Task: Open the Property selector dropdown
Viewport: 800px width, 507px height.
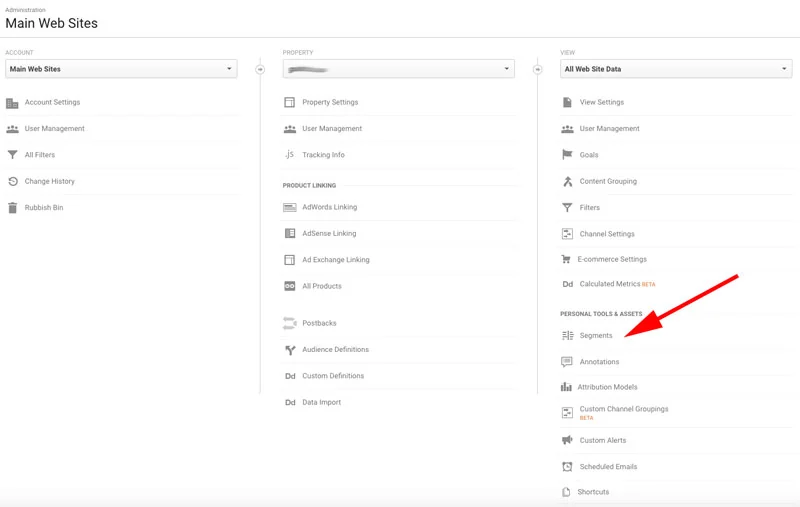Action: point(398,69)
